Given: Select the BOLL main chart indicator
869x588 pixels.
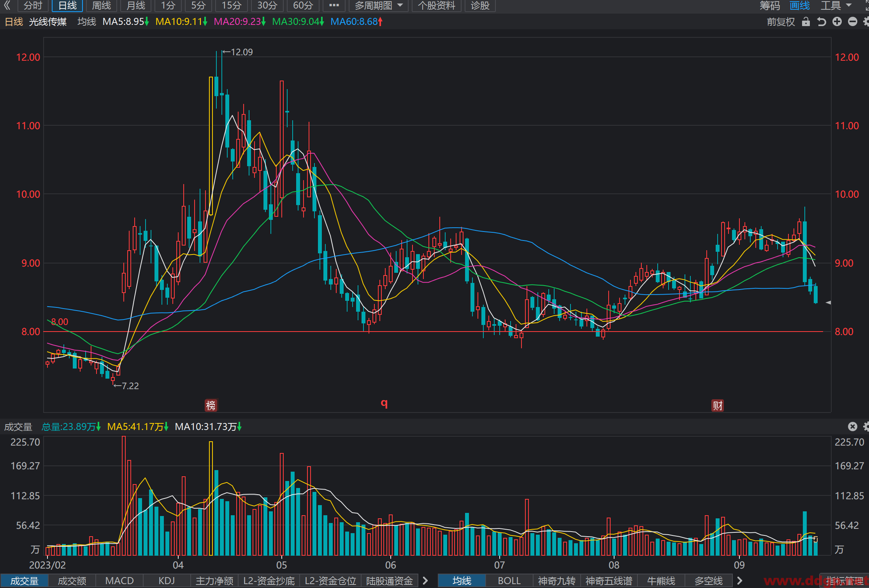Looking at the screenshot, I should 509,581.
